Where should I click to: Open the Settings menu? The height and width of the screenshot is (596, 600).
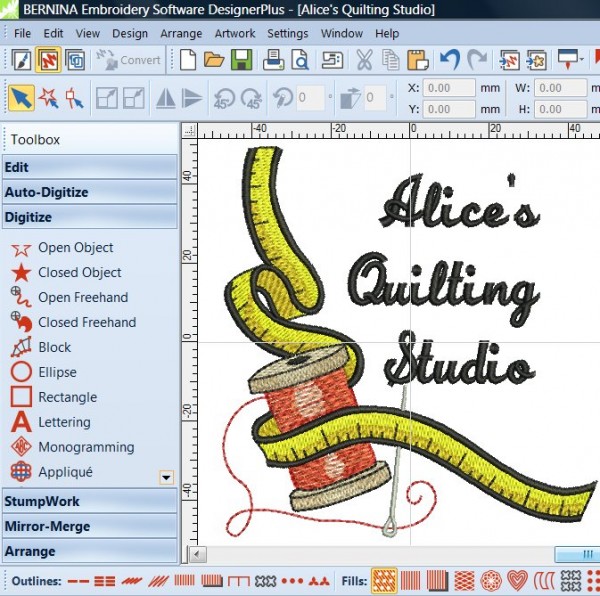pyautogui.click(x=287, y=33)
